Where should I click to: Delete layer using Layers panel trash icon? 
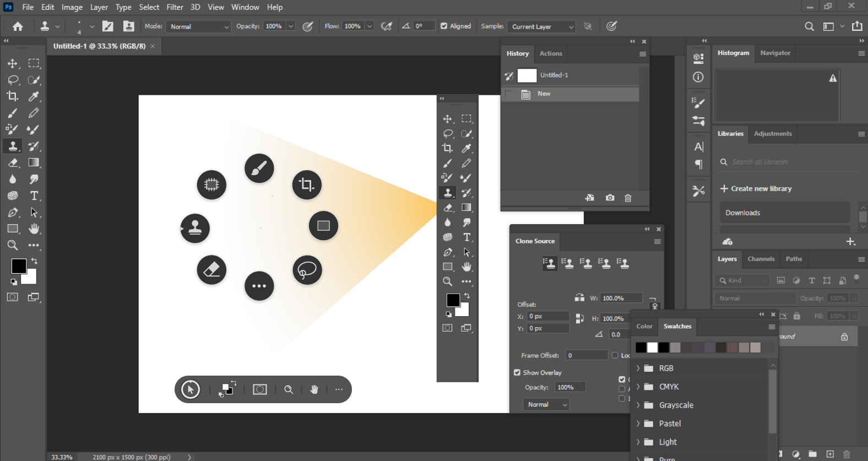pos(847,454)
